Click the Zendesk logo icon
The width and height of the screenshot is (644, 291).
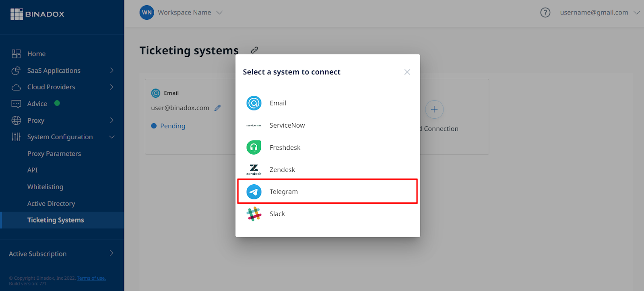click(254, 169)
